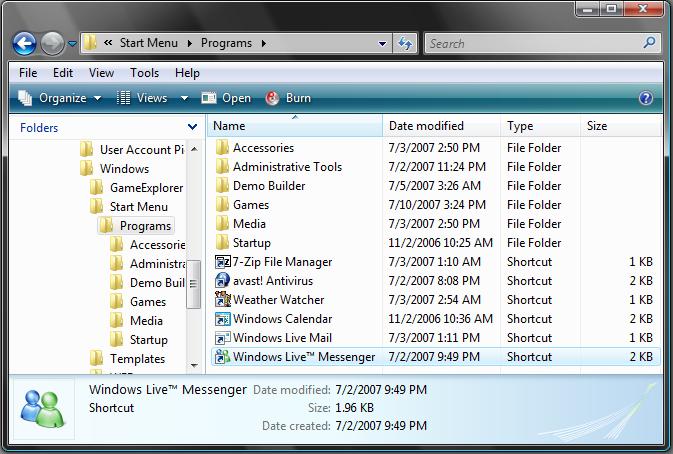Viewport: 673px width, 454px height.
Task: Click the Forward navigation arrow button
Action: [x=52, y=44]
